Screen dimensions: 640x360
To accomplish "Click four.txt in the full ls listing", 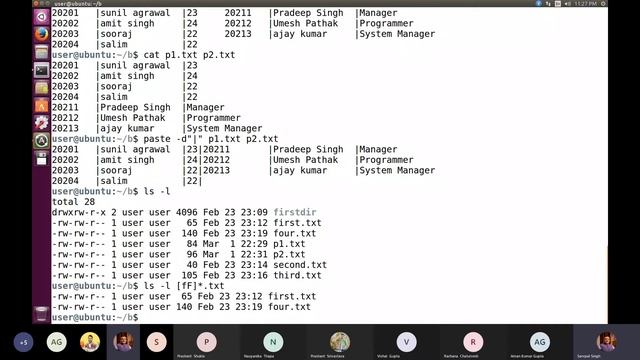I will pos(295,233).
